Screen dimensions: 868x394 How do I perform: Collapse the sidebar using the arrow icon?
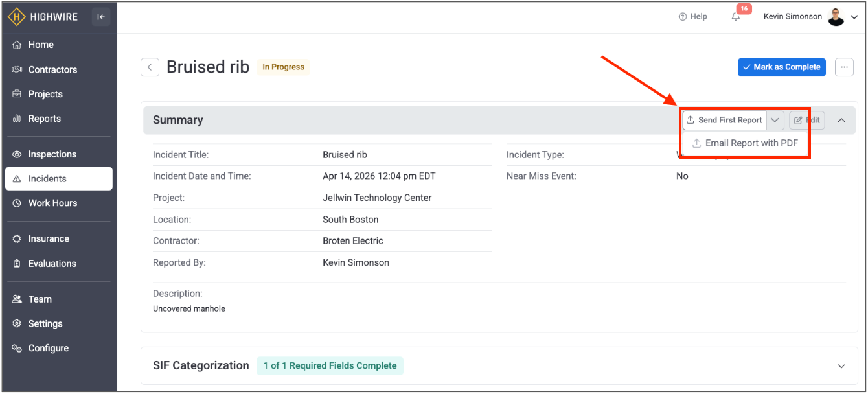pos(100,17)
